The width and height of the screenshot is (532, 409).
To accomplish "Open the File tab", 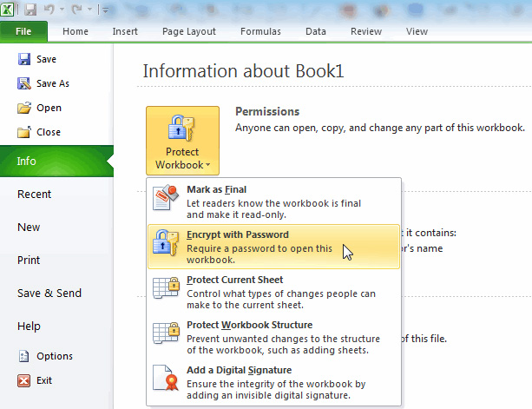I will (23, 31).
